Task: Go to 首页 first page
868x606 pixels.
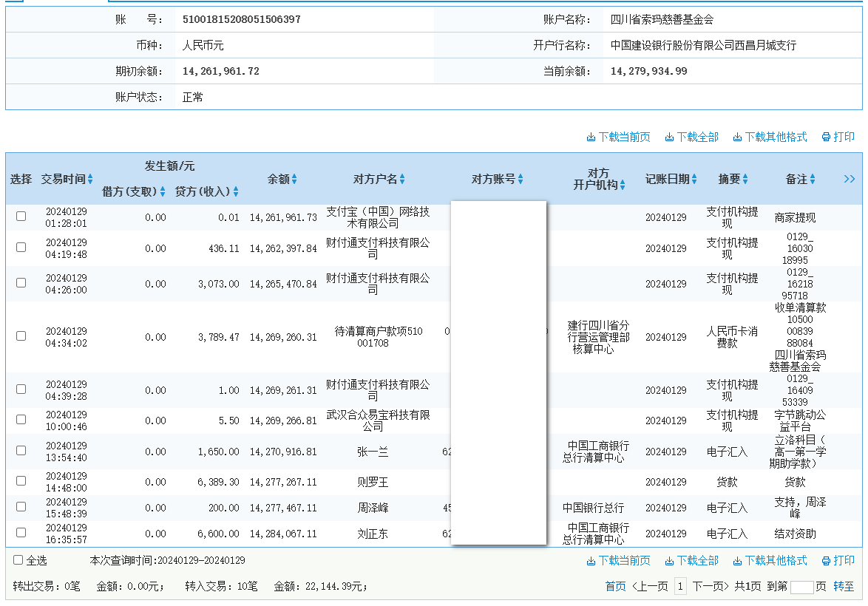Action: (x=616, y=586)
